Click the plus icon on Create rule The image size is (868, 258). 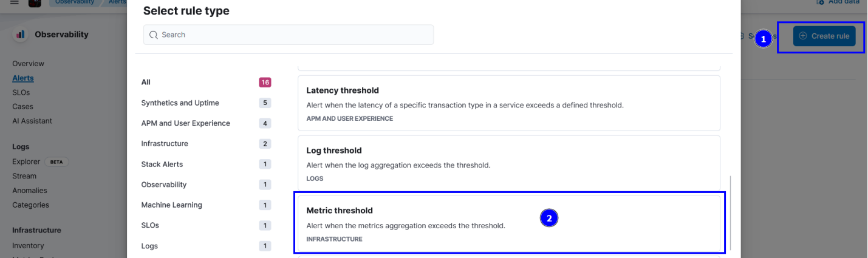[x=803, y=36]
